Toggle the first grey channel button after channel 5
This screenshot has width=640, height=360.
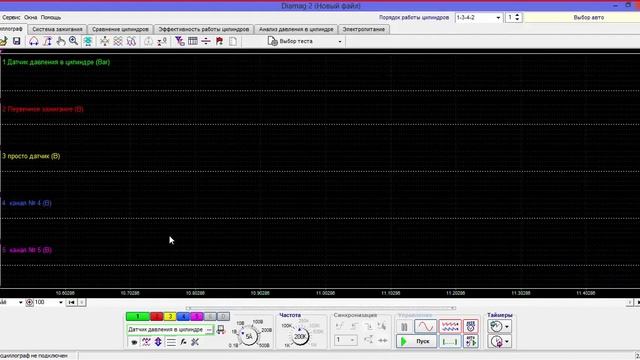tap(210, 316)
